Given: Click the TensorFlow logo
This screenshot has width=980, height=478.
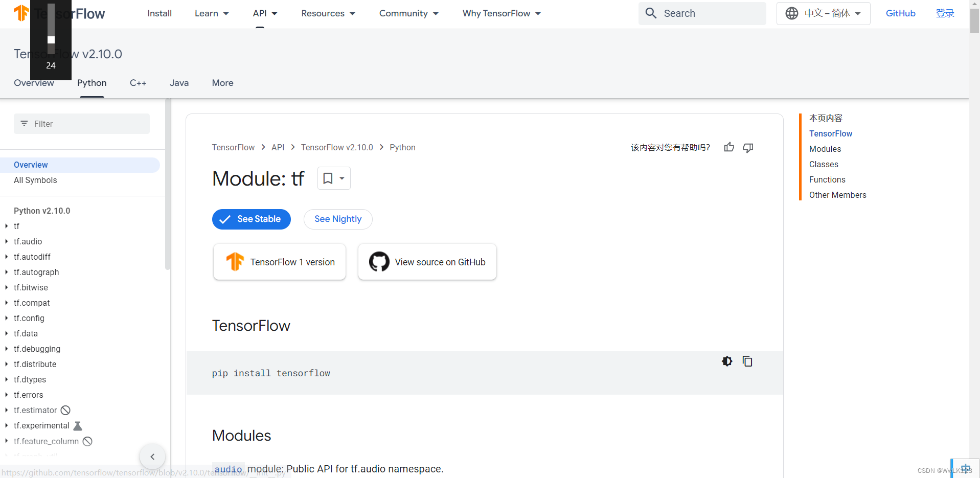Looking at the screenshot, I should 20,13.
